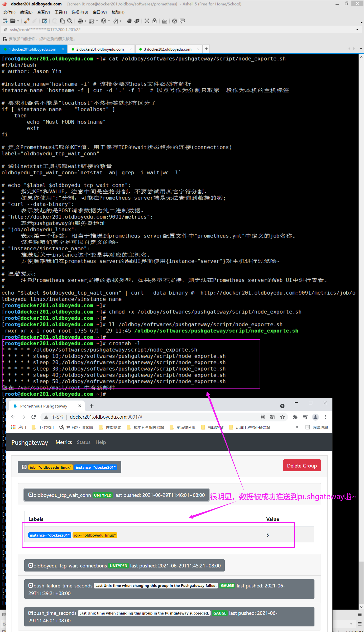Open the 尹正杰 - 博客园 bookmark
The width and height of the screenshot is (364, 632).
[x=76, y=427]
